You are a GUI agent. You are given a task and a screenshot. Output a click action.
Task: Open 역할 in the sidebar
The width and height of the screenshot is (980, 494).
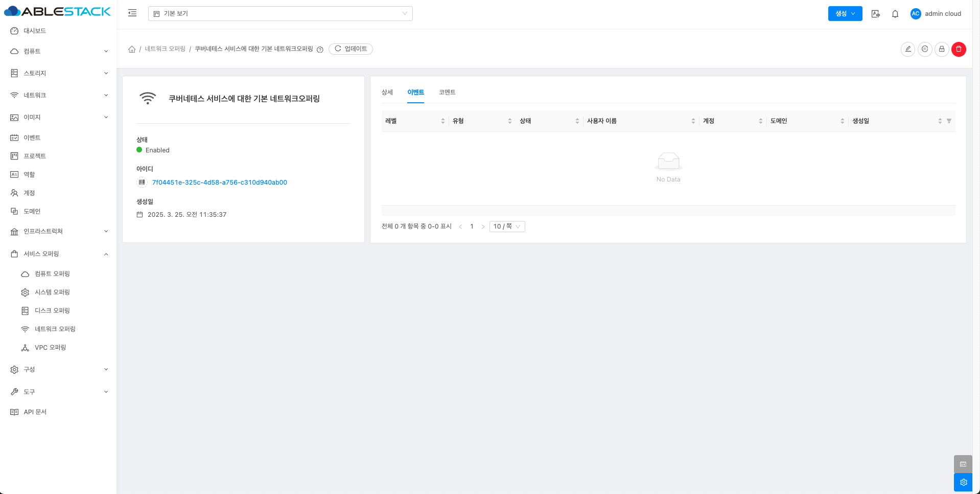[x=29, y=174]
